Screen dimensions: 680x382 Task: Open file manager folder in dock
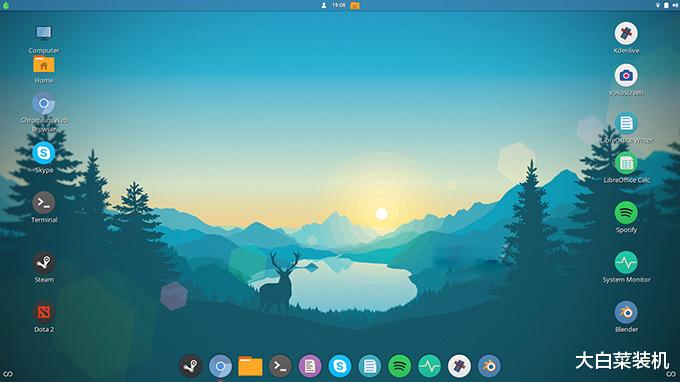(250, 366)
